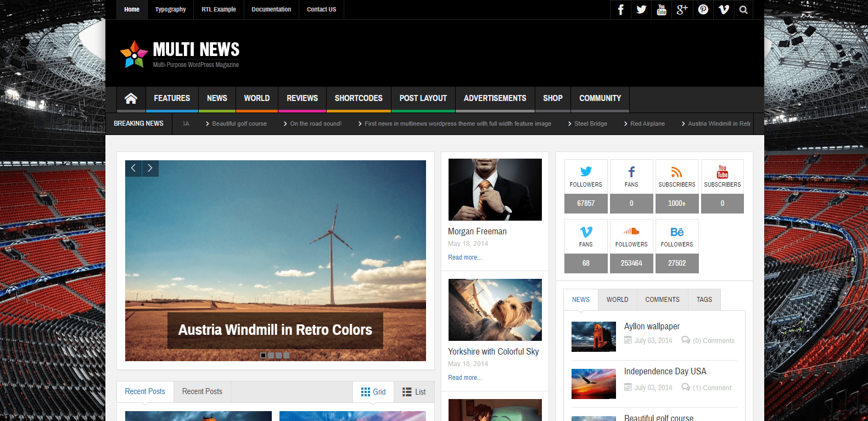
Task: Open the one-comment link for Independence Day USA
Action: coord(712,388)
